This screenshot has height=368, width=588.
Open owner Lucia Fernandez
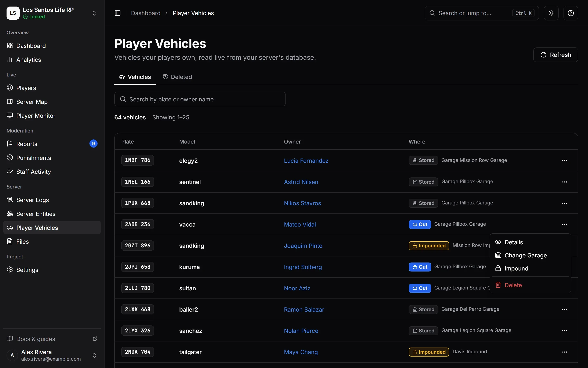(306, 161)
